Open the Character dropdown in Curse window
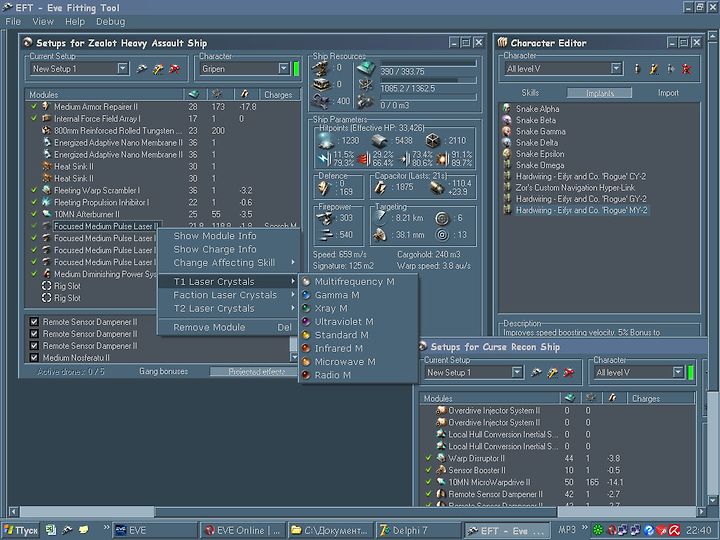720x540 pixels. coord(678,372)
